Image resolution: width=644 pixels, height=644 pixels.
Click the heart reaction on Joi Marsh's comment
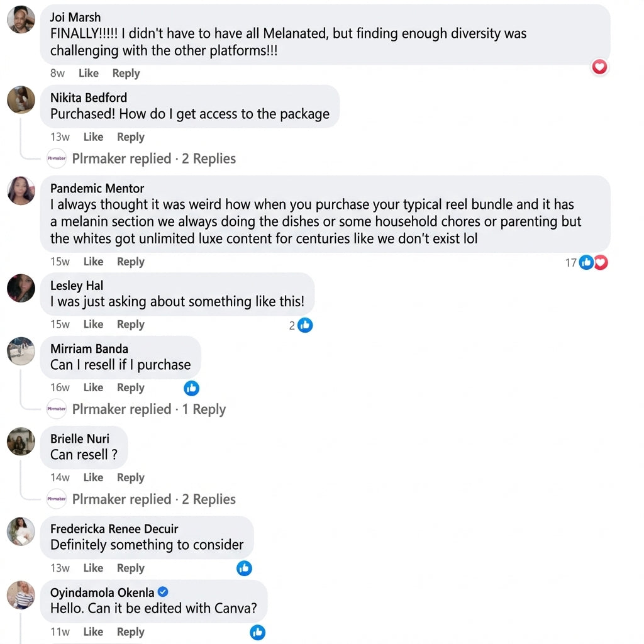tap(599, 66)
